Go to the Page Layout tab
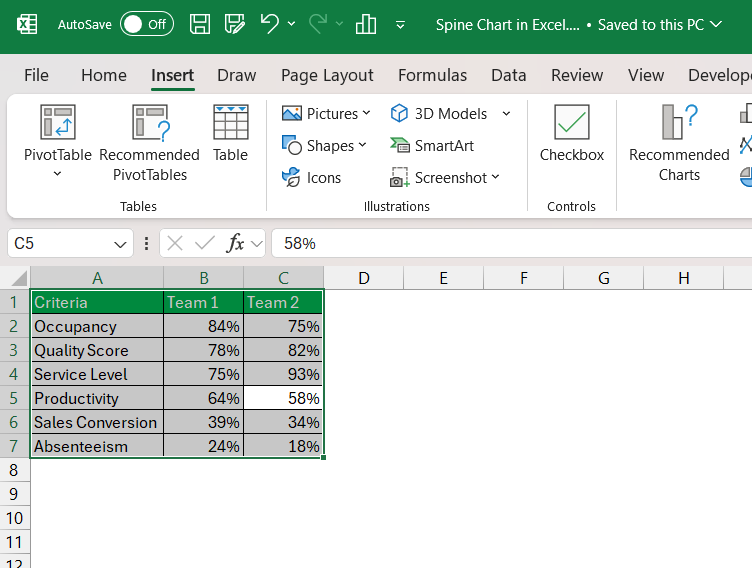Viewport: 752px width, 568px height. 327,75
